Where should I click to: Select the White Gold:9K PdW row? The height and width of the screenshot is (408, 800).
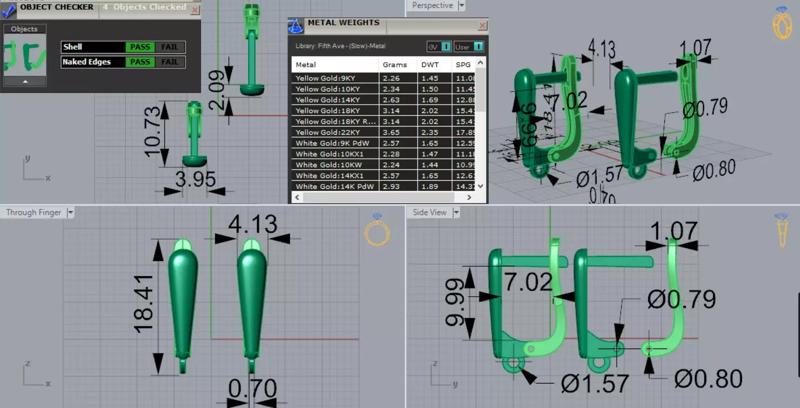coord(384,143)
